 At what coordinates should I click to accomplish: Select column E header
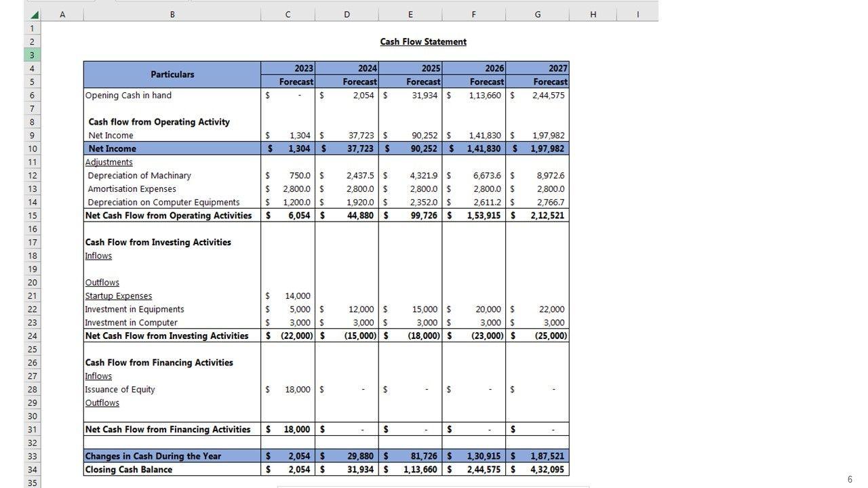tap(410, 14)
